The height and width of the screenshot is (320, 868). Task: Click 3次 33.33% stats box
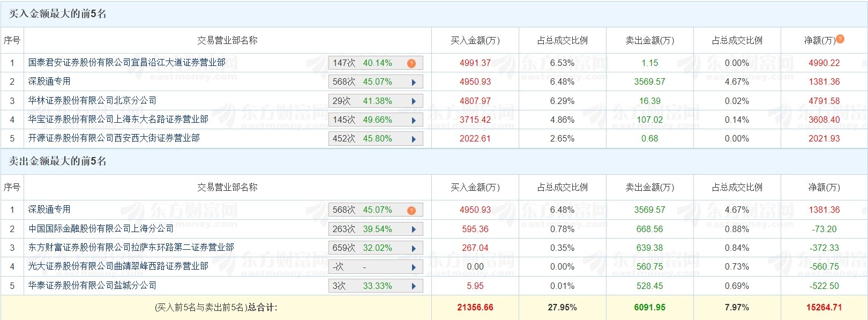click(x=376, y=286)
